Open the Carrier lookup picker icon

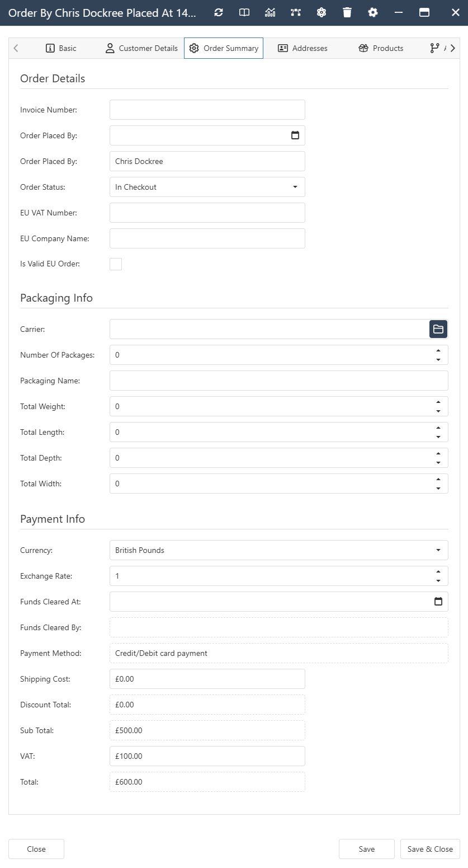tap(438, 329)
